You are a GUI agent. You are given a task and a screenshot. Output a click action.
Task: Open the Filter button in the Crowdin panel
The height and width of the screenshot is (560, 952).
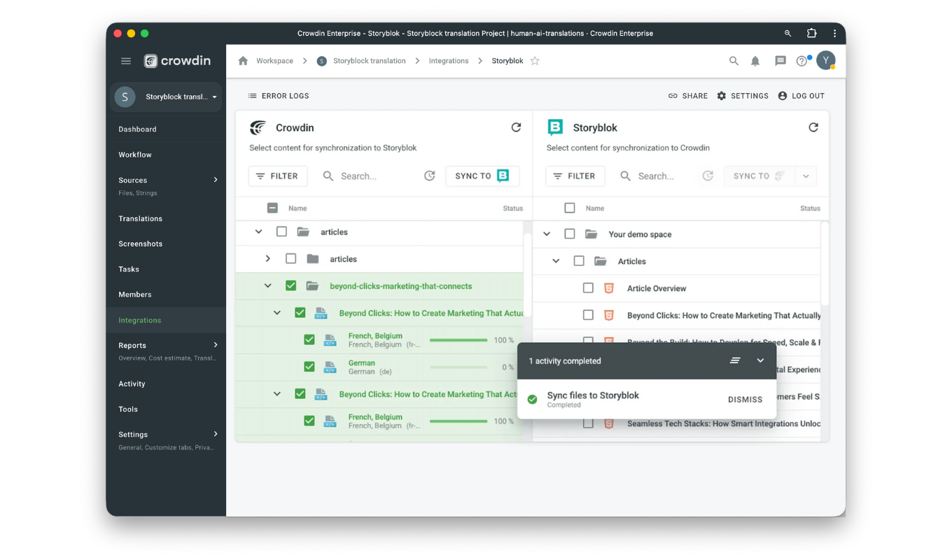(278, 176)
